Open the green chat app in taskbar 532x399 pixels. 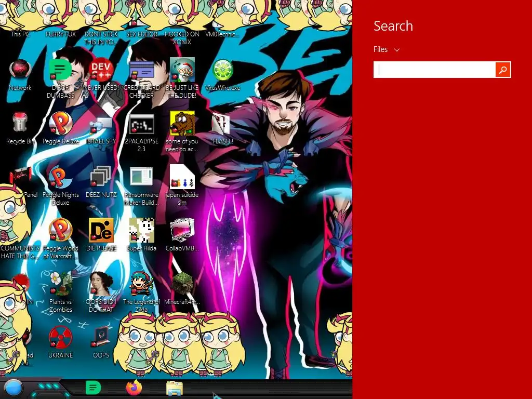(94, 388)
